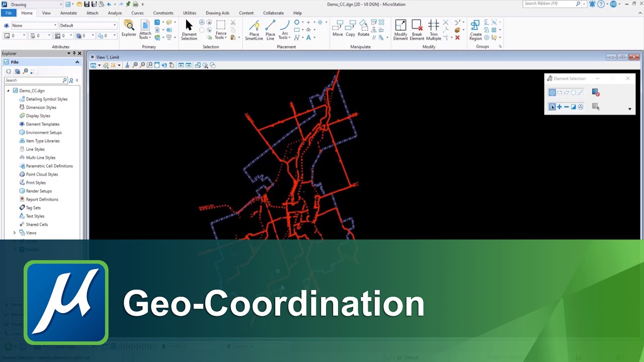The image size is (644, 362).
Task: Select the Modify Element tool
Action: [400, 30]
